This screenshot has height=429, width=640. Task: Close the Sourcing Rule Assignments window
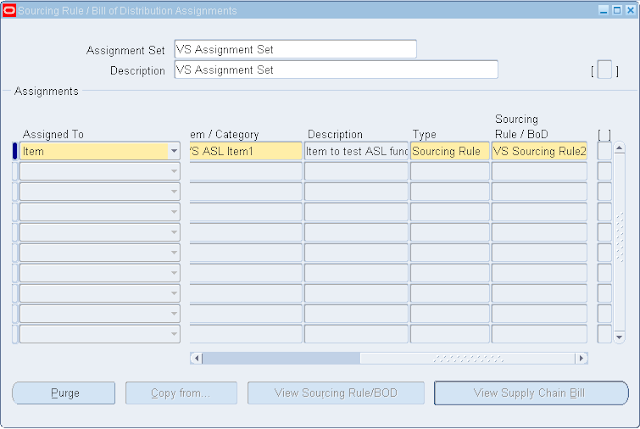[631, 10]
